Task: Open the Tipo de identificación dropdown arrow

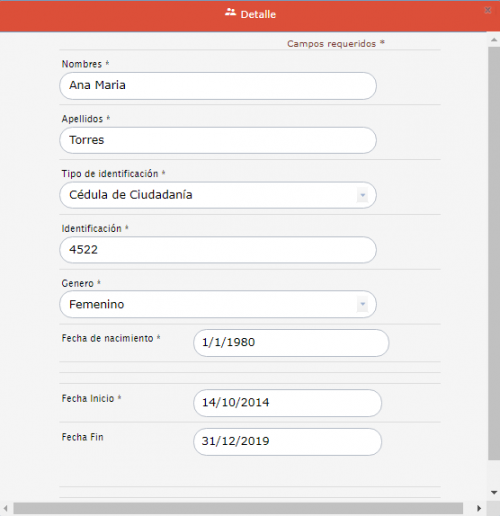Action: pyautogui.click(x=362, y=195)
